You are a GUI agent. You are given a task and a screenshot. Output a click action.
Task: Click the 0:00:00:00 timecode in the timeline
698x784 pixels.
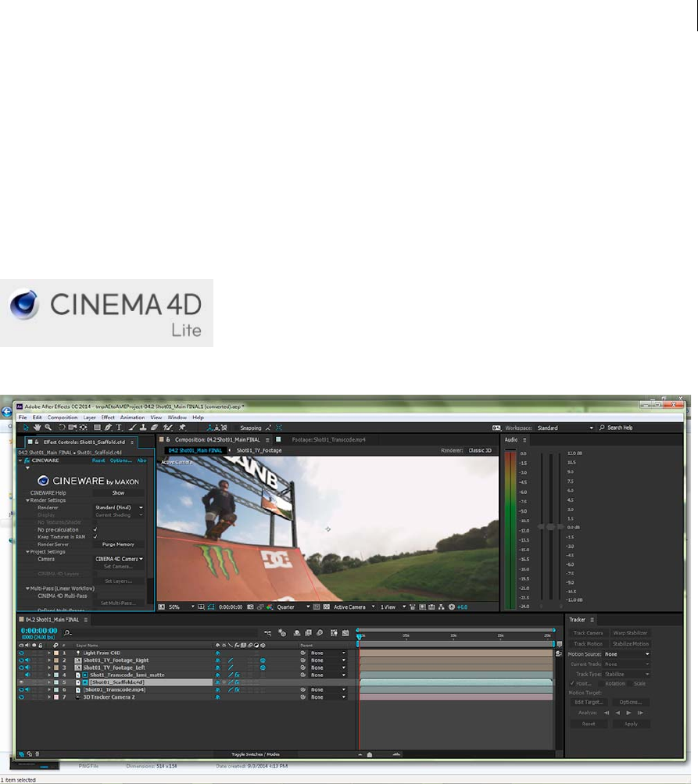[x=39, y=631]
